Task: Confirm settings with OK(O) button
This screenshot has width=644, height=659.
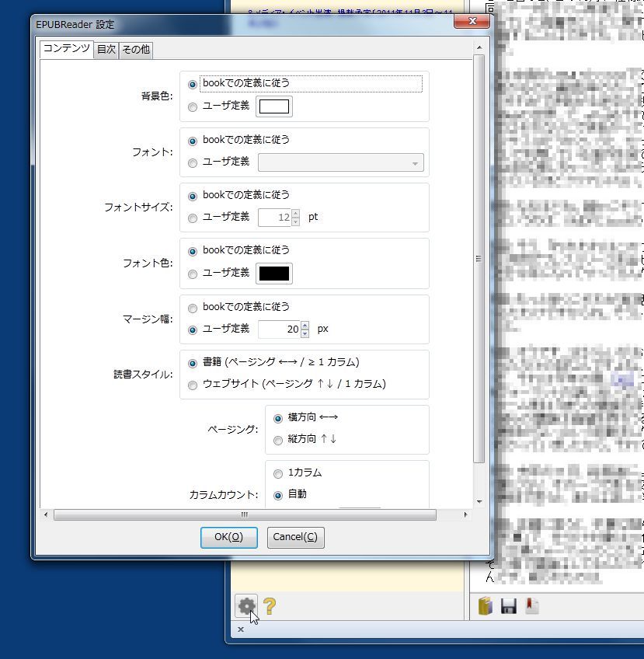Action: pyautogui.click(x=229, y=537)
